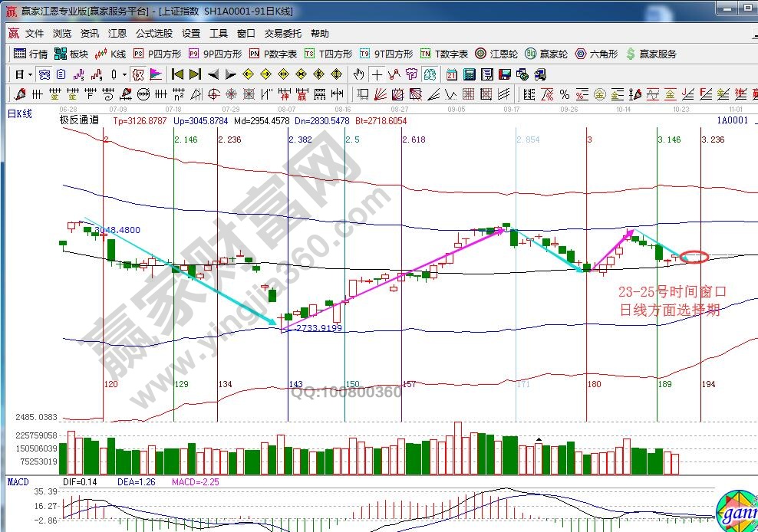Viewport: 758px width, 532px height.
Task: Open the candlestick style dropdown arrow
Action: tap(124, 74)
